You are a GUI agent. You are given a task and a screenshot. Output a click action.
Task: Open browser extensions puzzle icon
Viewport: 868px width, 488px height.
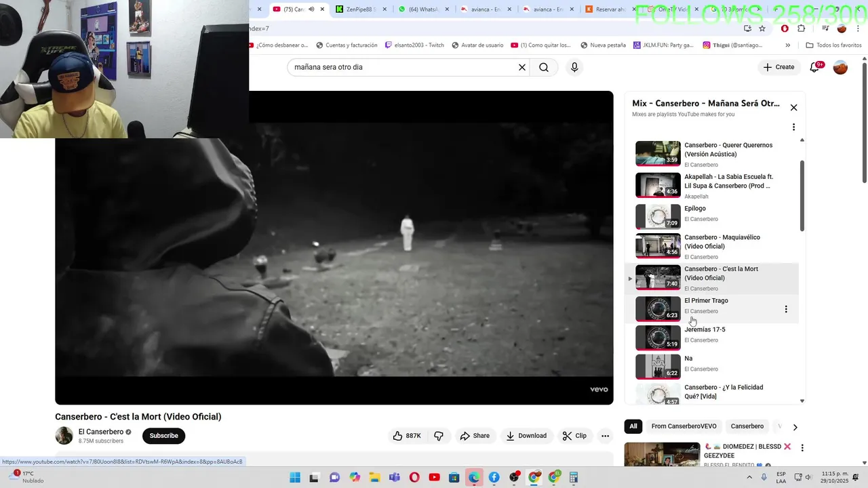click(801, 28)
